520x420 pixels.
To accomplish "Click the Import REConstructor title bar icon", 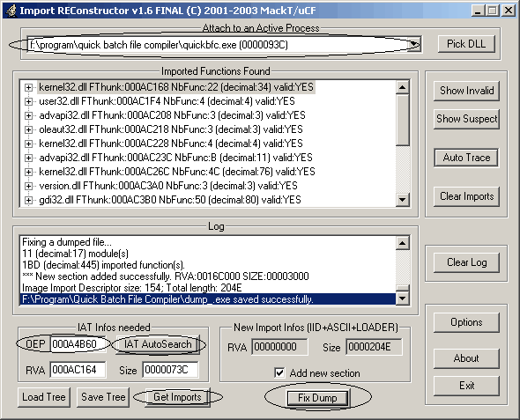I will click(11, 11).
